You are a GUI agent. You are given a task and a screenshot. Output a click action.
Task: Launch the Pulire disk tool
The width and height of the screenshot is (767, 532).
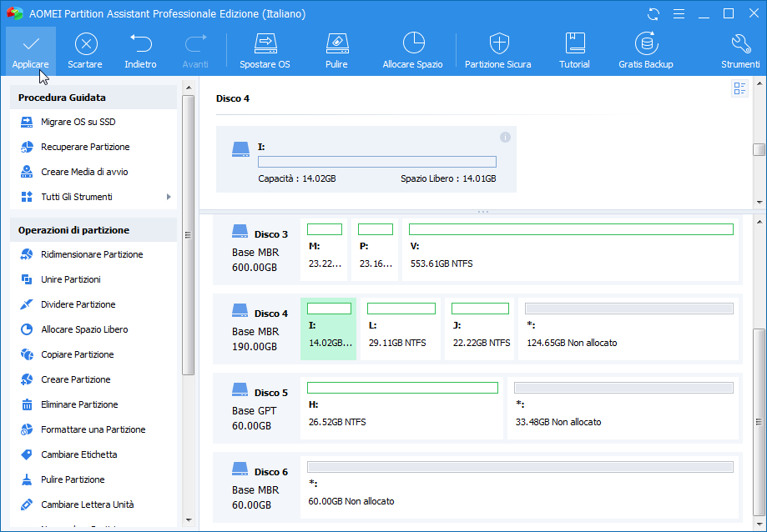click(x=336, y=51)
